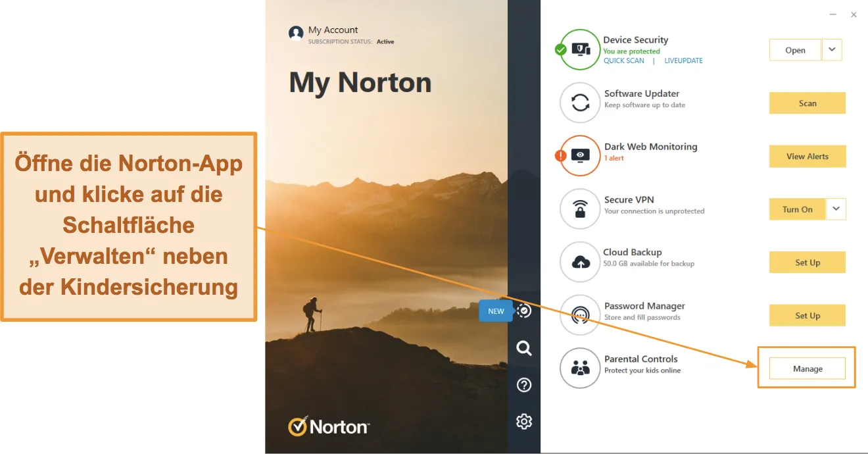Screen dimensions: 868x454
Task: Open the settings gear icon
Action: (x=524, y=422)
